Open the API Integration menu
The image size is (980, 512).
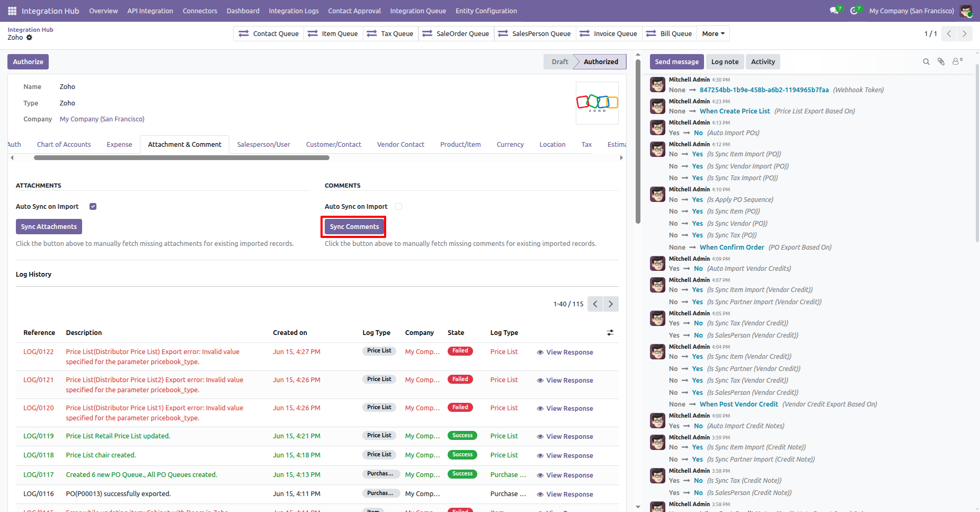(150, 11)
